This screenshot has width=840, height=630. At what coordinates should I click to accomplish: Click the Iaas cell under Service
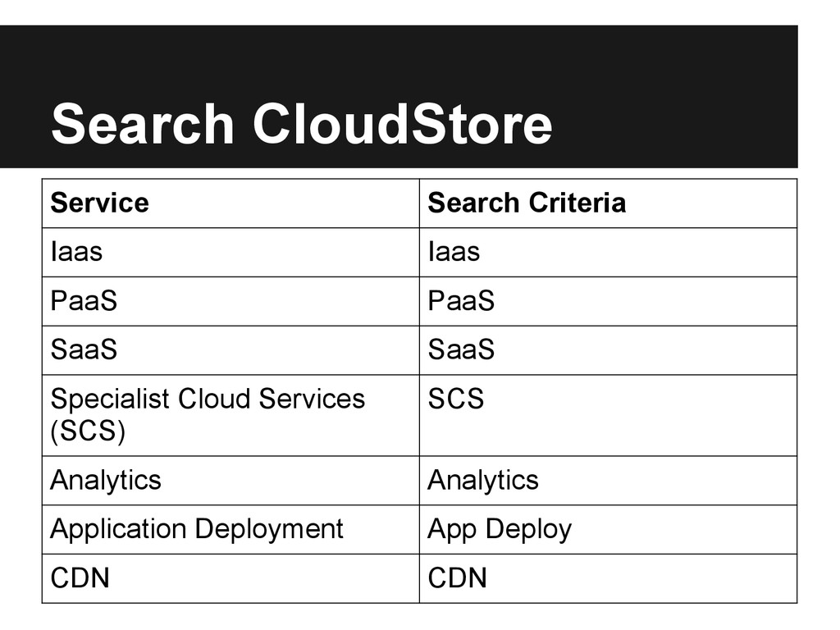(231, 253)
